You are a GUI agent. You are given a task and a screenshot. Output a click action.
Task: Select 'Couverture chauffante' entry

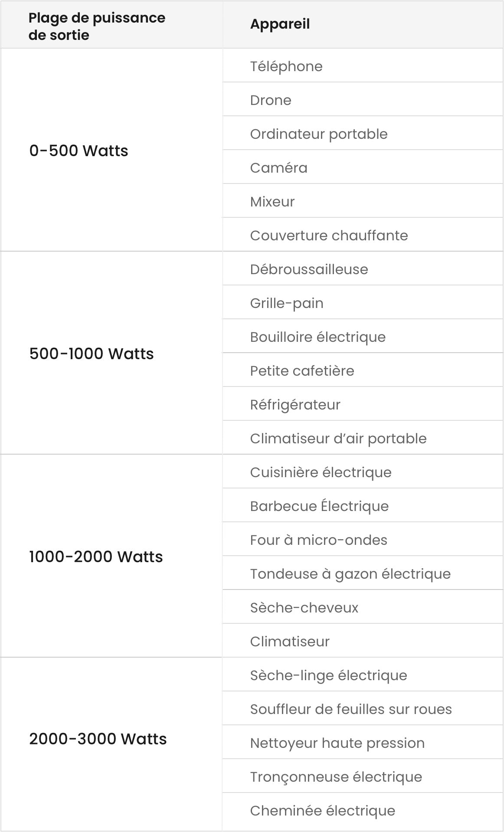(x=329, y=236)
